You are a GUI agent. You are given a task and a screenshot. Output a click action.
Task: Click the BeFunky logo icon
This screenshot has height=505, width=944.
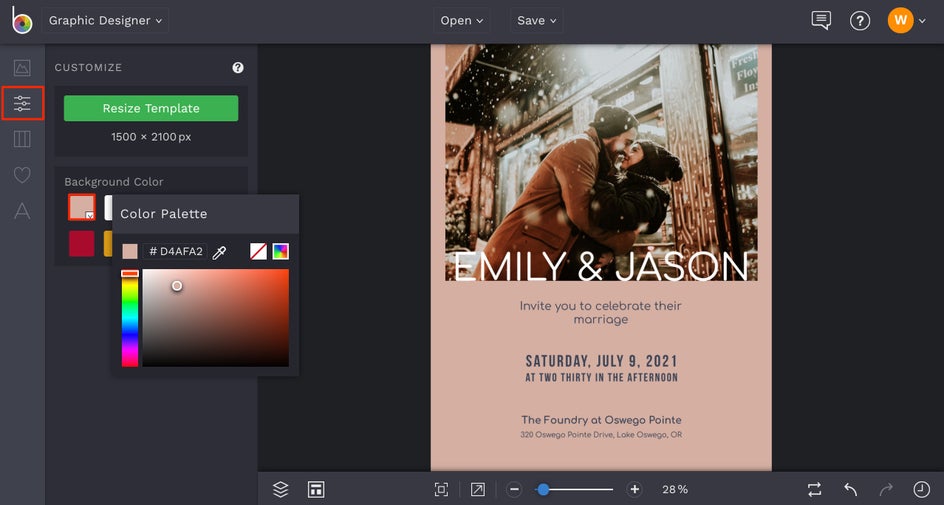click(22, 20)
